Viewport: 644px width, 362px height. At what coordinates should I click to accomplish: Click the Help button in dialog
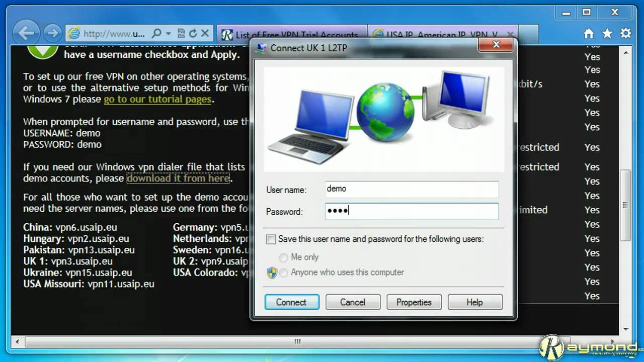coord(475,302)
